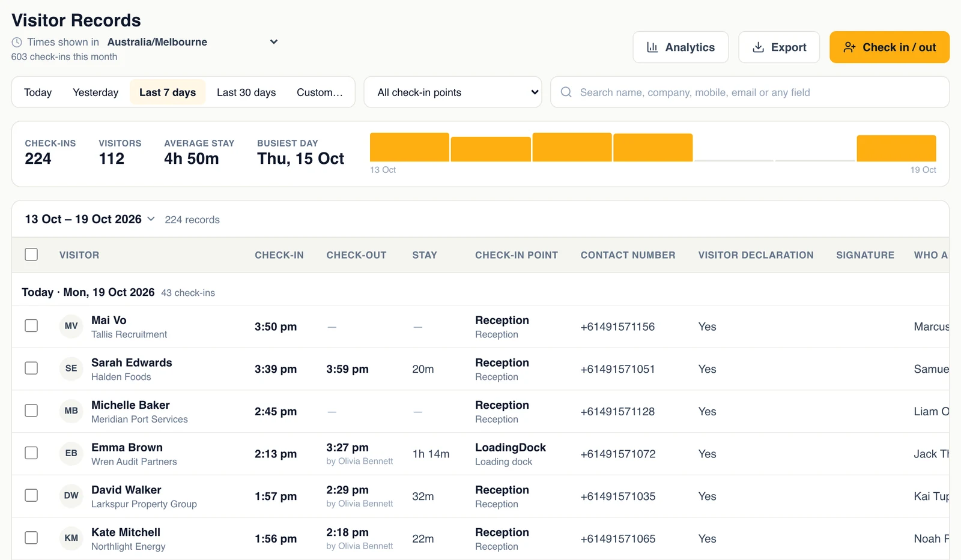Click the Export button
The image size is (961, 560).
779,47
